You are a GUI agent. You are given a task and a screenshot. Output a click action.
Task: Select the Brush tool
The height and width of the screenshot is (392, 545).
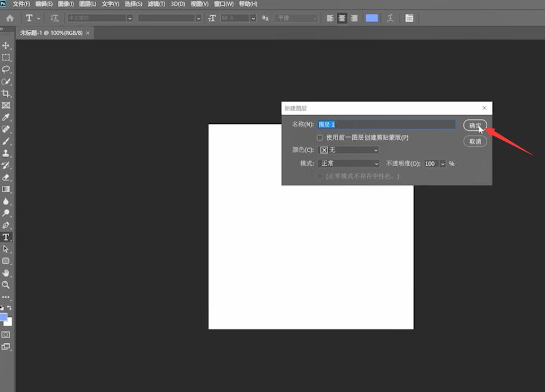[x=6, y=141]
